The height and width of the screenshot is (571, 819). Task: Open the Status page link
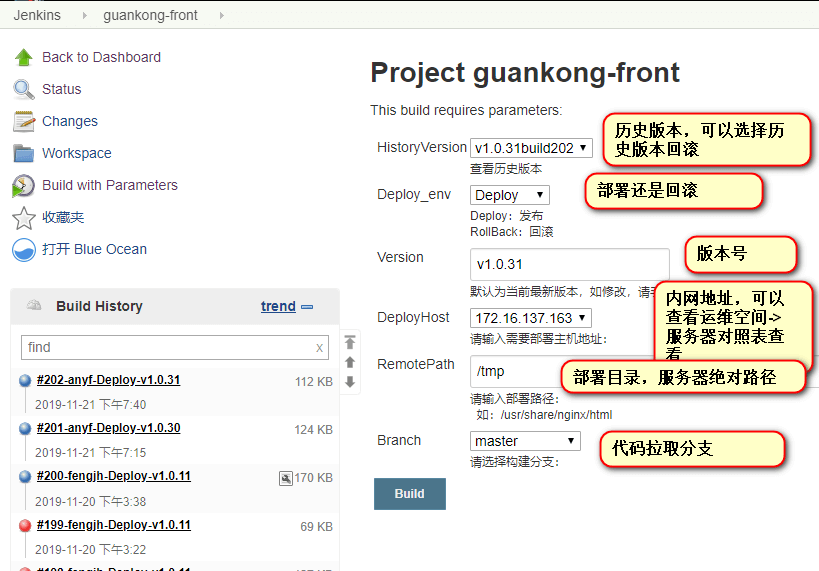62,89
